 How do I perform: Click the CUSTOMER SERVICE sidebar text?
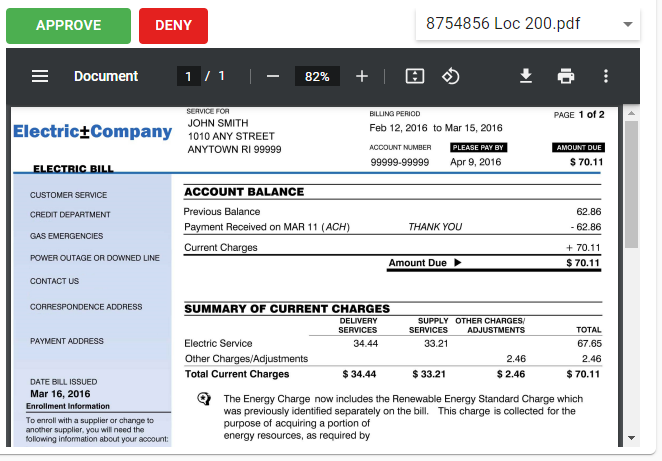[x=68, y=195]
